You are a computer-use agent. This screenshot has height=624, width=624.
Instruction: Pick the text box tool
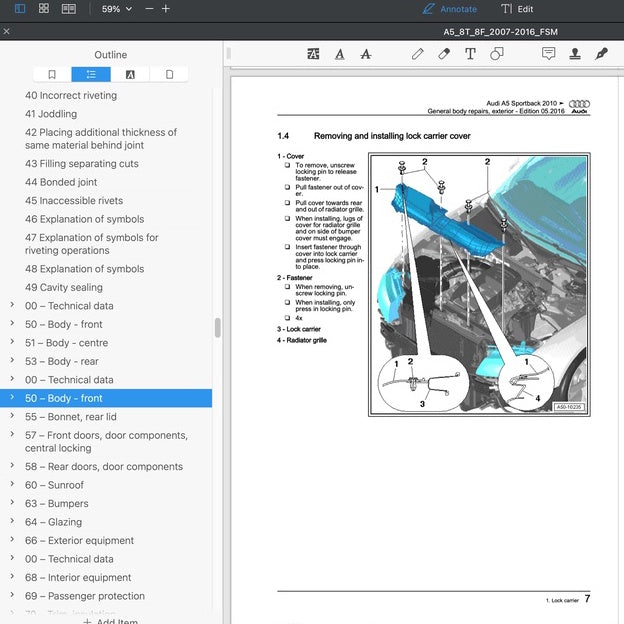(x=470, y=54)
